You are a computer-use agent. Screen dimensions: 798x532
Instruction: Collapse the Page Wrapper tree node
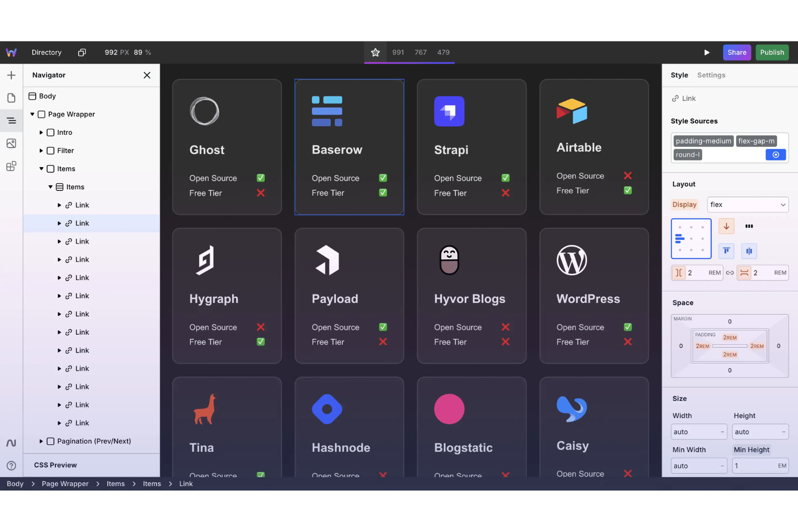[x=32, y=114]
